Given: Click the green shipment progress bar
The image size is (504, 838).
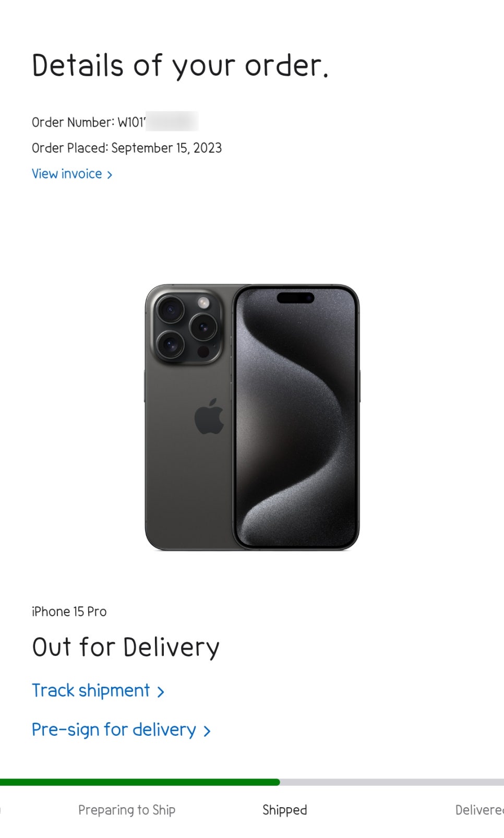Looking at the screenshot, I should coord(140,782).
